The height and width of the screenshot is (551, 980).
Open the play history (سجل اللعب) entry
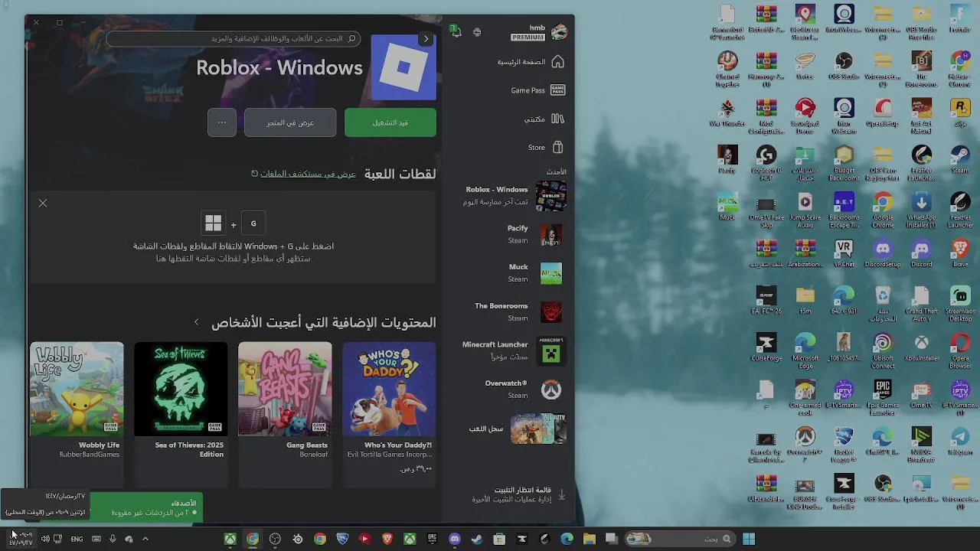(517, 429)
